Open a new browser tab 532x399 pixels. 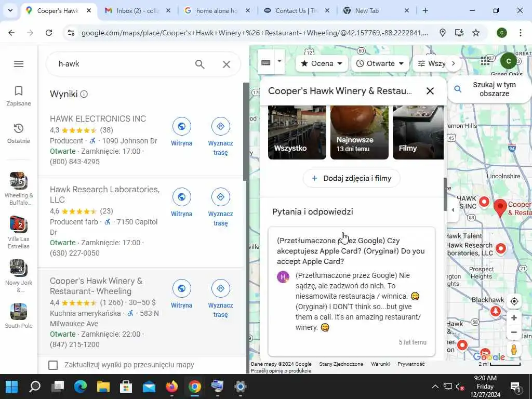(x=425, y=10)
